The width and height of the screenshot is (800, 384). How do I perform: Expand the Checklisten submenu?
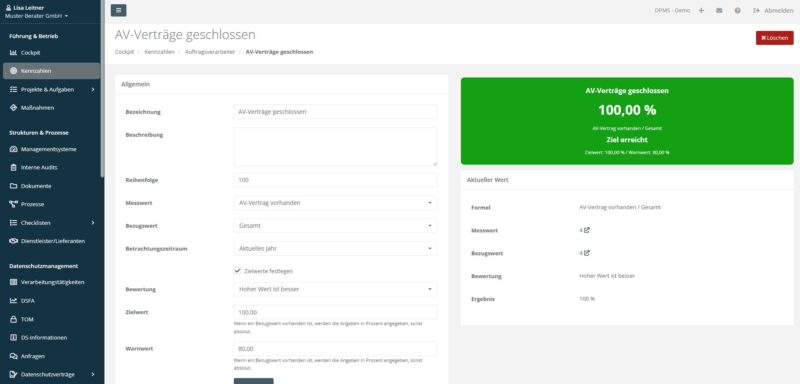[51, 223]
